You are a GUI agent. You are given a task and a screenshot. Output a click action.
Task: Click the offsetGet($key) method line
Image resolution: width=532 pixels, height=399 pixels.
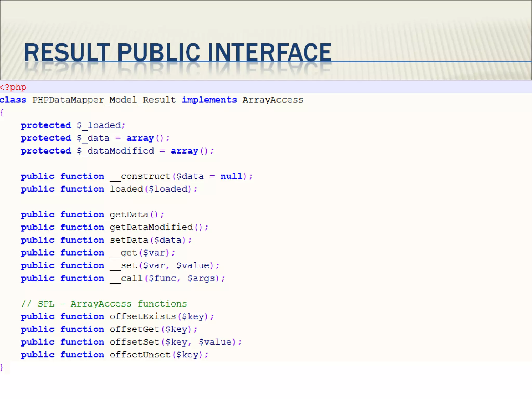(x=109, y=329)
